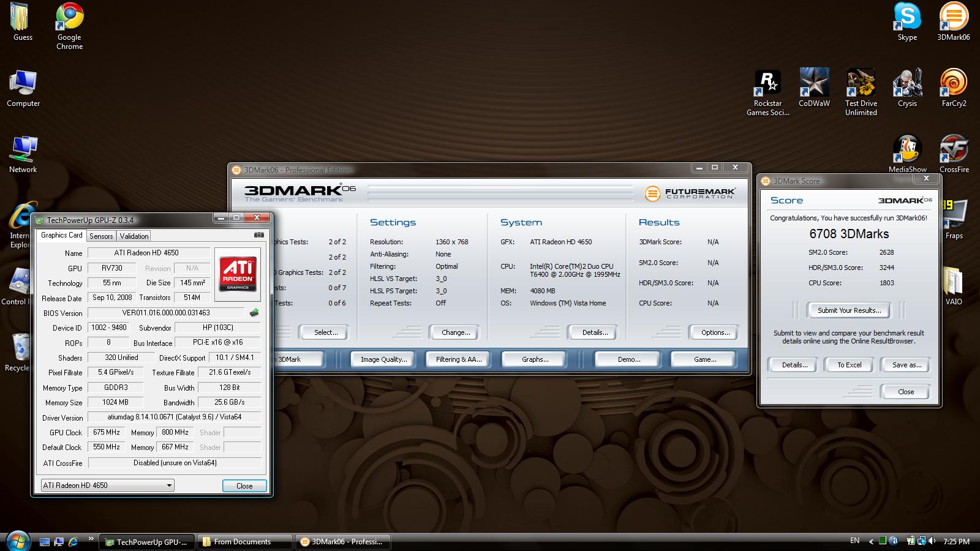Switch to From Documents taskbar button
The image size is (980, 551).
pyautogui.click(x=245, y=542)
